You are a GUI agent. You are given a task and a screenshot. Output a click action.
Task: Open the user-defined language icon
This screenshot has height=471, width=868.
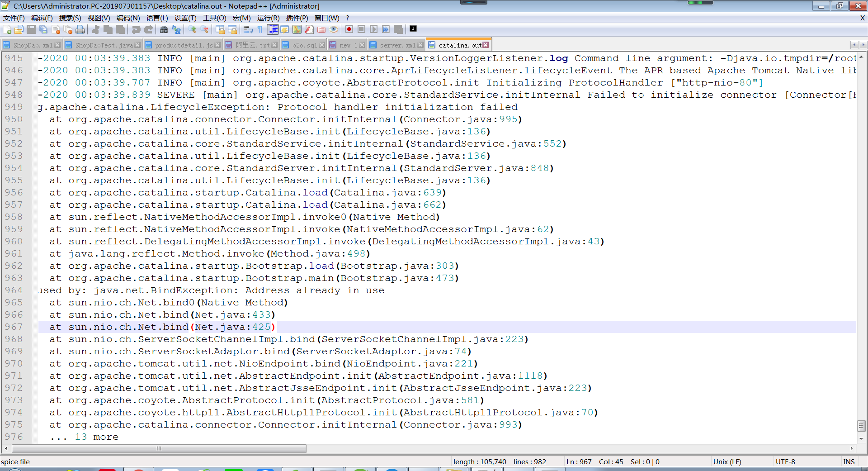point(285,29)
